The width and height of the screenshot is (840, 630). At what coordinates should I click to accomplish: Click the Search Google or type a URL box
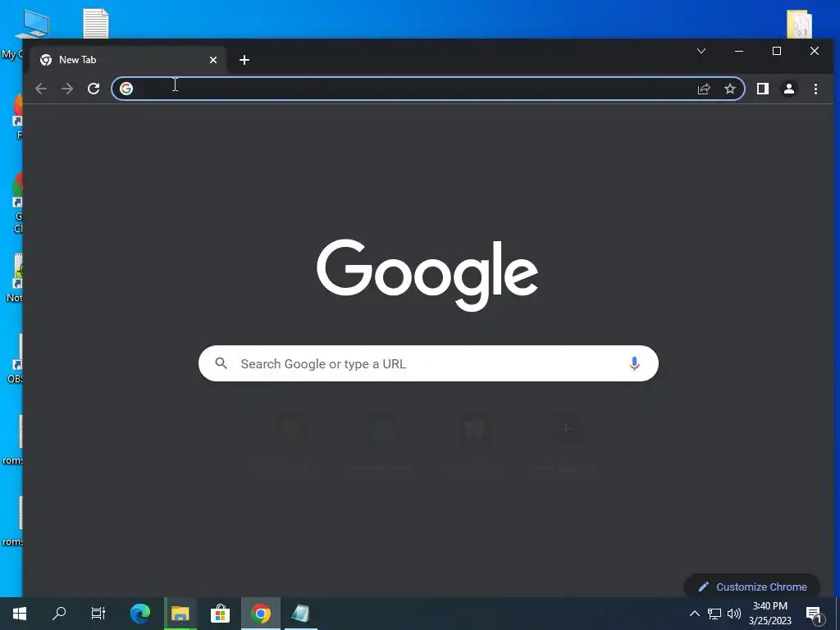tap(428, 363)
